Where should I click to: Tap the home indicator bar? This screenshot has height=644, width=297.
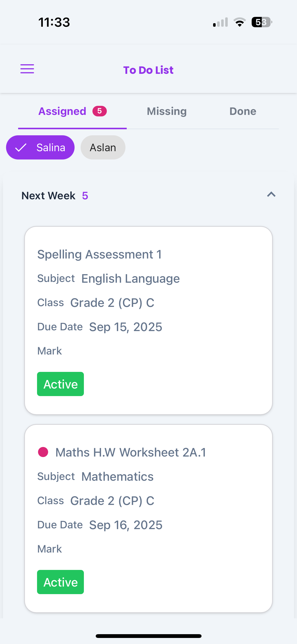click(x=148, y=636)
